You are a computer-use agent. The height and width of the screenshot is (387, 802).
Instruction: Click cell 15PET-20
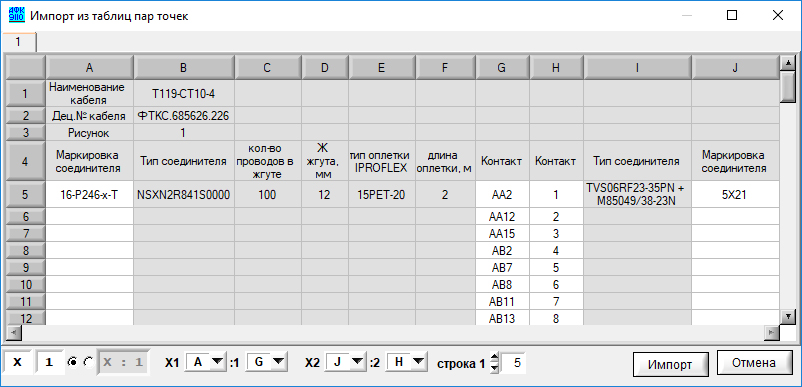382,194
